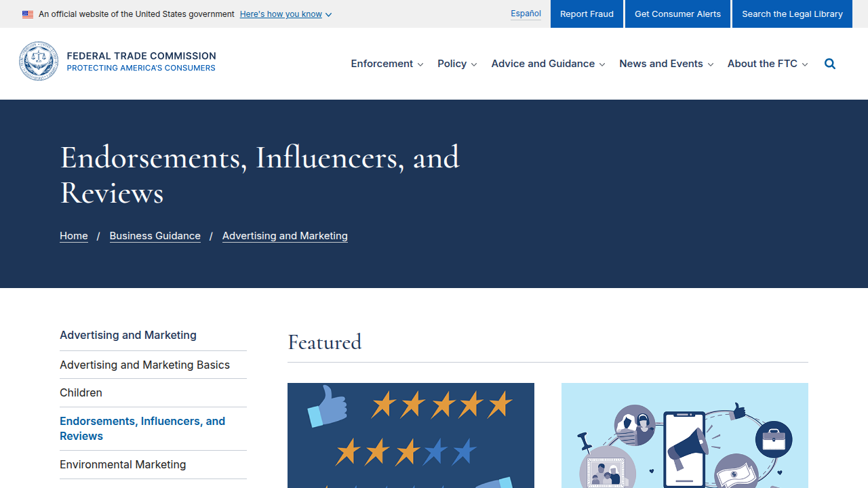The width and height of the screenshot is (868, 488).
Task: Expand News and Events menu
Action: tap(666, 64)
